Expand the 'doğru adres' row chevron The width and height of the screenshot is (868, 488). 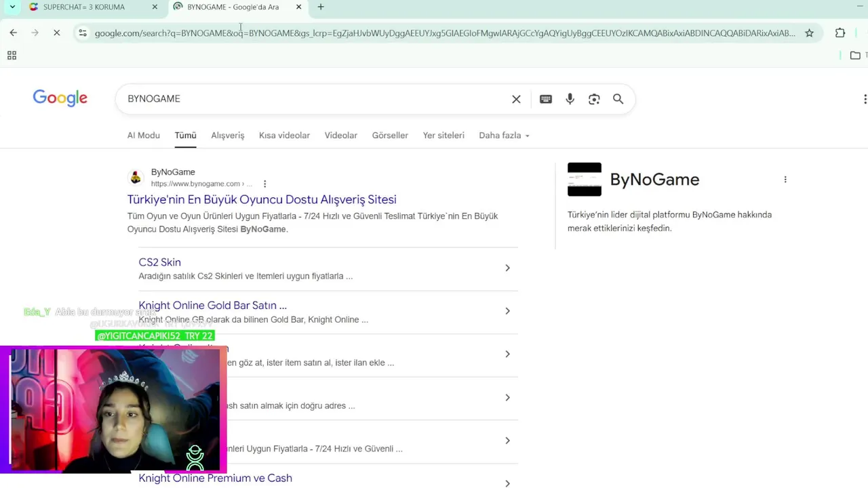pos(507,397)
